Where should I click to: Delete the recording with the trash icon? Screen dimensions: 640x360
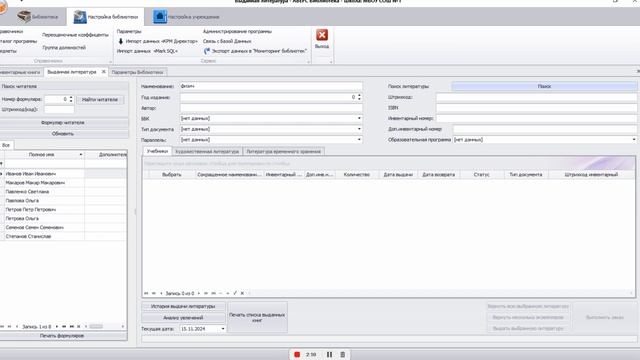(x=343, y=355)
